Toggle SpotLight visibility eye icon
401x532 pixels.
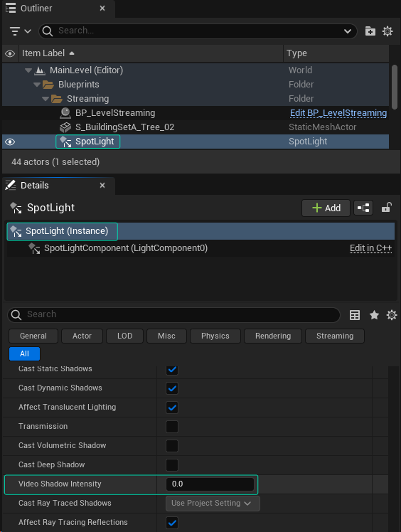[x=10, y=142]
